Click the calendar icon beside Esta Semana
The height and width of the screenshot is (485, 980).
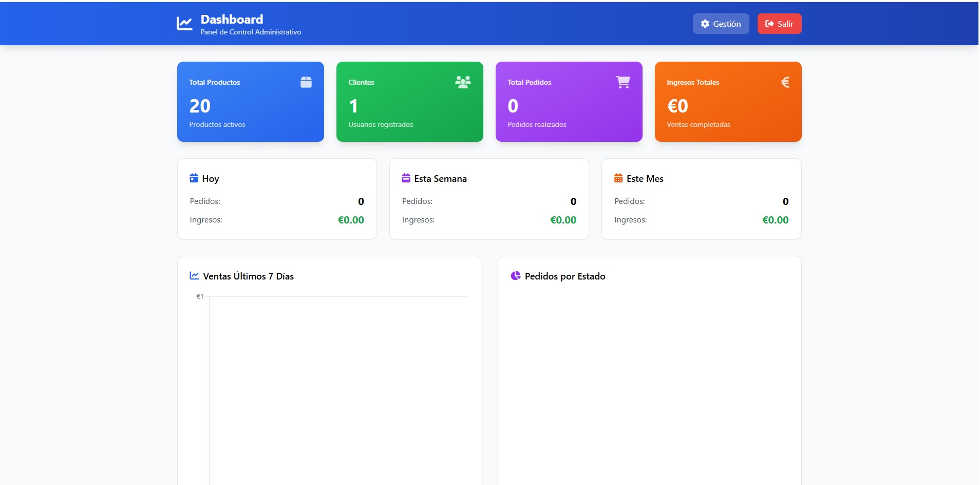coord(406,178)
